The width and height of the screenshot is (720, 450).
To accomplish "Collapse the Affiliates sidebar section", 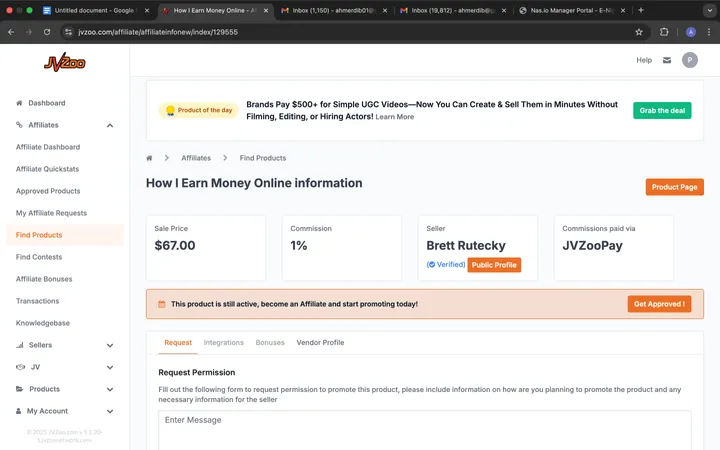I will [x=109, y=125].
